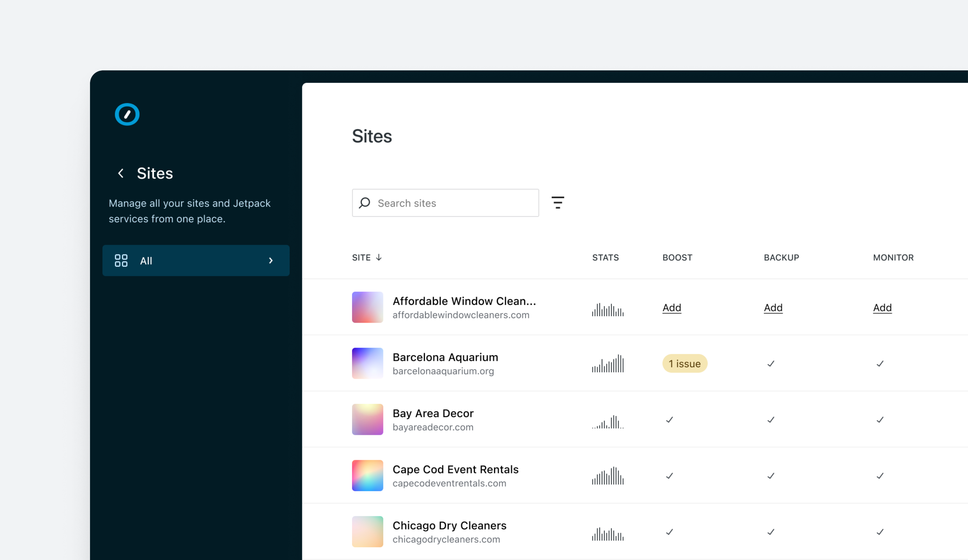
Task: Open Affordable Window Cleaners stats chart
Action: pos(608,309)
